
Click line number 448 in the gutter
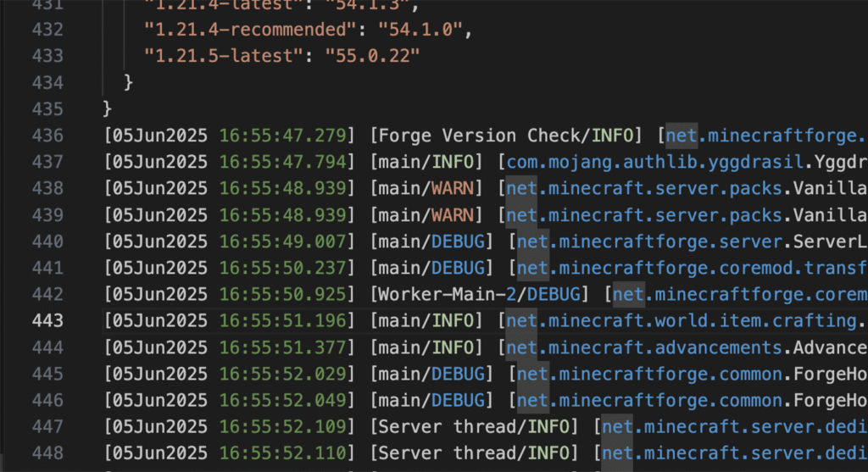point(47,453)
